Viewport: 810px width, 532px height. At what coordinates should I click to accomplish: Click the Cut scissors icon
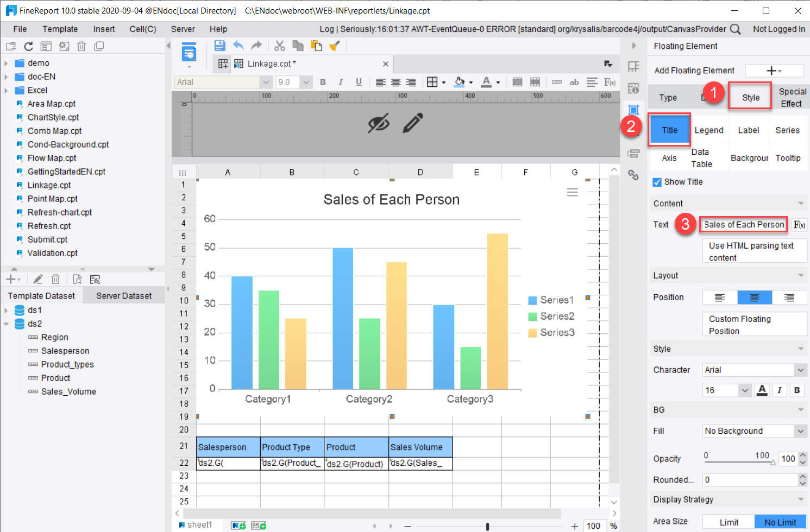coord(280,46)
